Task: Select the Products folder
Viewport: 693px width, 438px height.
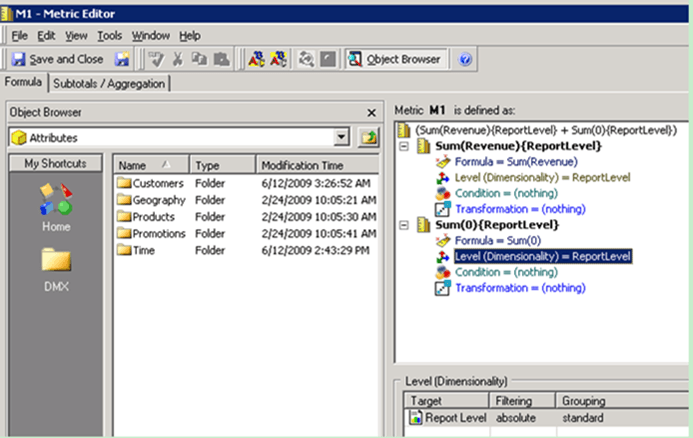Action: pyautogui.click(x=146, y=217)
